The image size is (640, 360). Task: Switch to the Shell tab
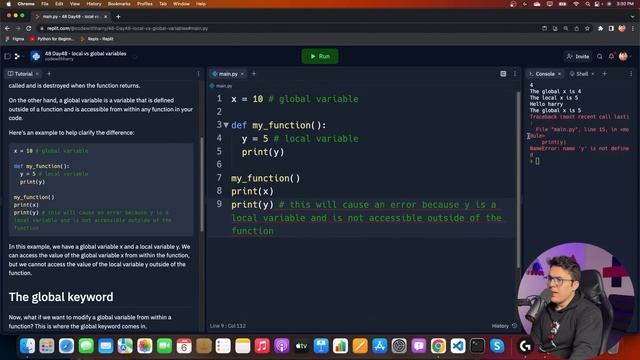pos(579,74)
